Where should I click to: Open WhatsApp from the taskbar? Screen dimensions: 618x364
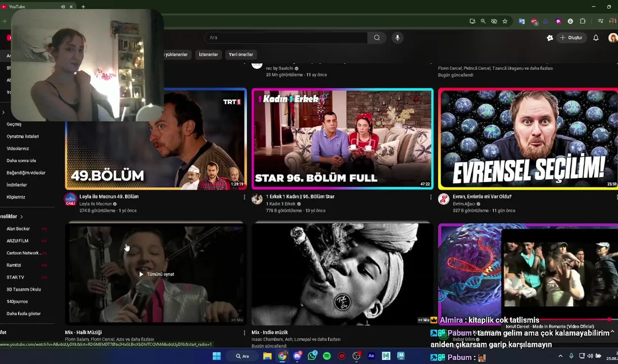coord(312,356)
